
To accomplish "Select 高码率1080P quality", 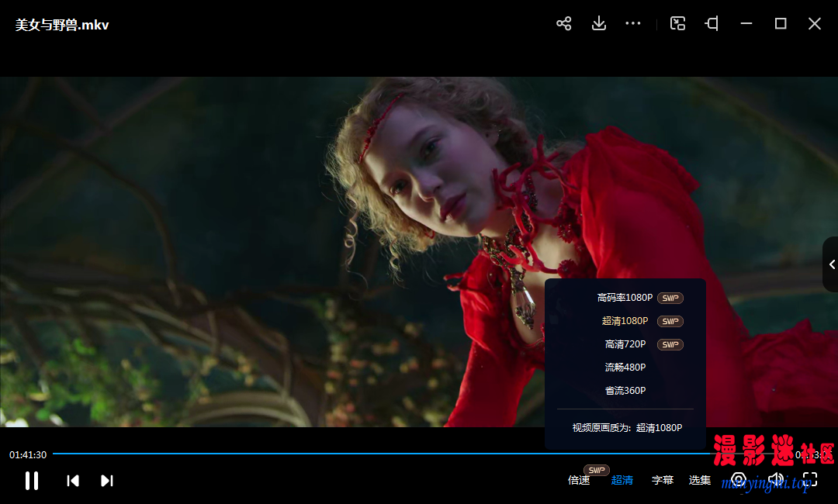I will (625, 298).
